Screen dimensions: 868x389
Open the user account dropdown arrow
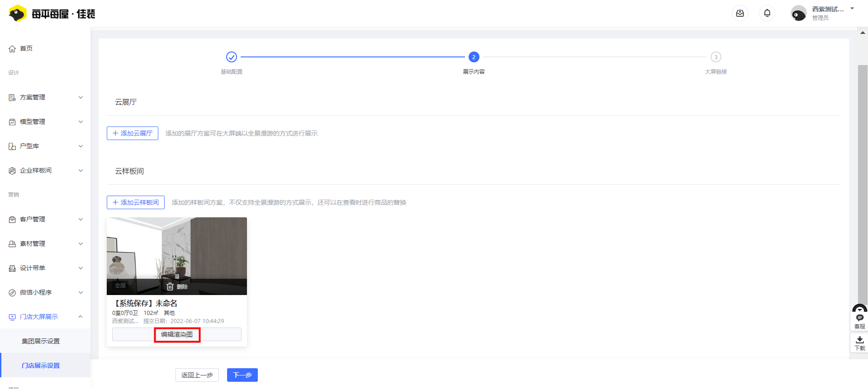(x=852, y=9)
